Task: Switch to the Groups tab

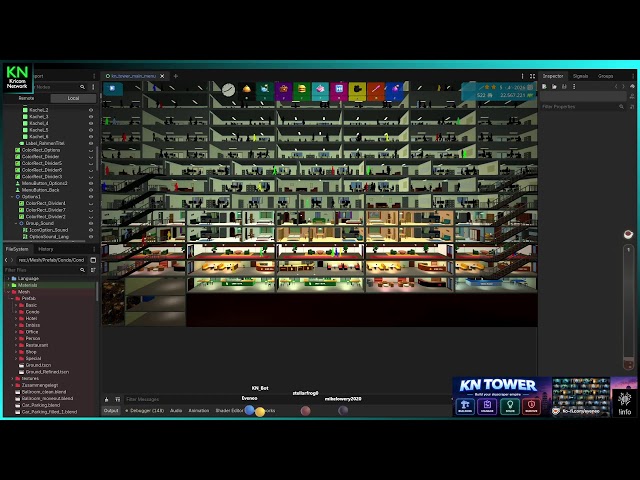Action: [605, 76]
